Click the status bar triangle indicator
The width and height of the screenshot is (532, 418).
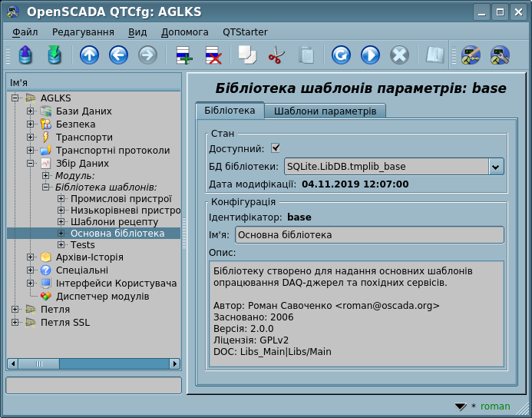point(461,406)
